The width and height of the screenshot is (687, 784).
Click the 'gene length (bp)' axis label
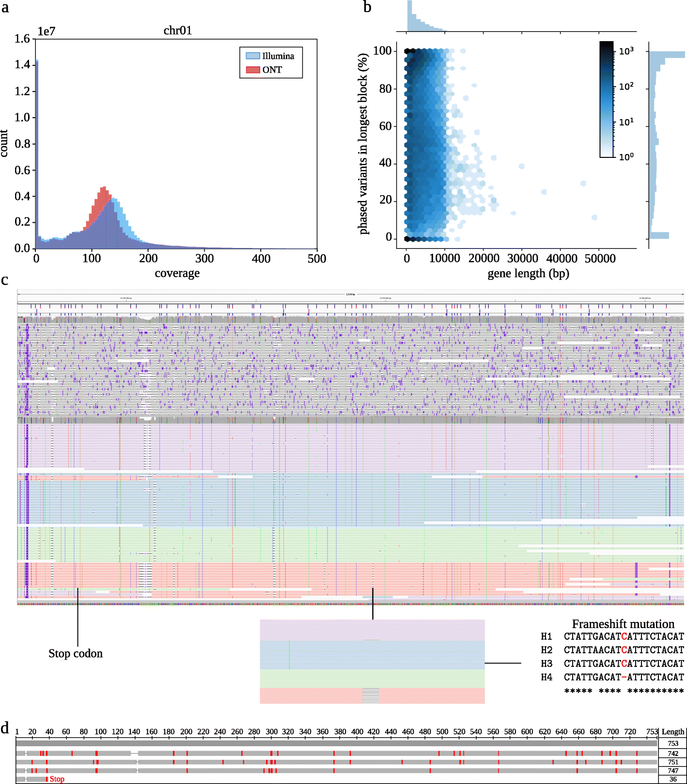[x=528, y=274]
